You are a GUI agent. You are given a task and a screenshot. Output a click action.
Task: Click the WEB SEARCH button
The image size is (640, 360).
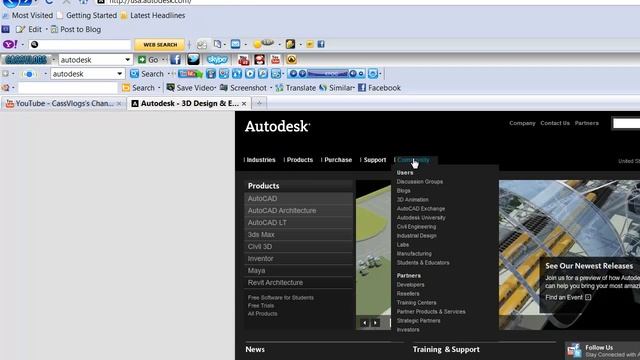[160, 44]
